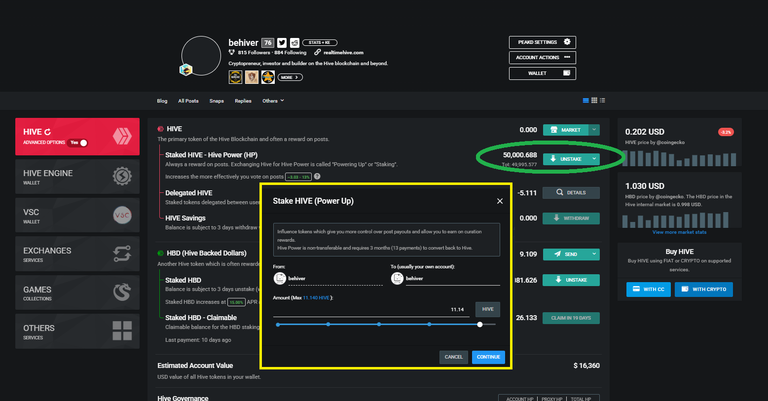Image resolution: width=768 pixels, height=401 pixels.
Task: Click the Games dragon icon
Action: [x=122, y=292]
